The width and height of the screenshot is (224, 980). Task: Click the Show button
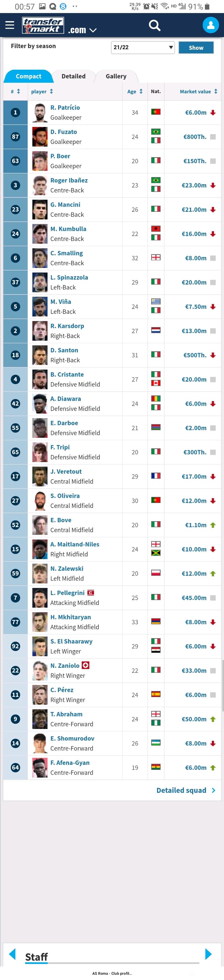(x=196, y=48)
